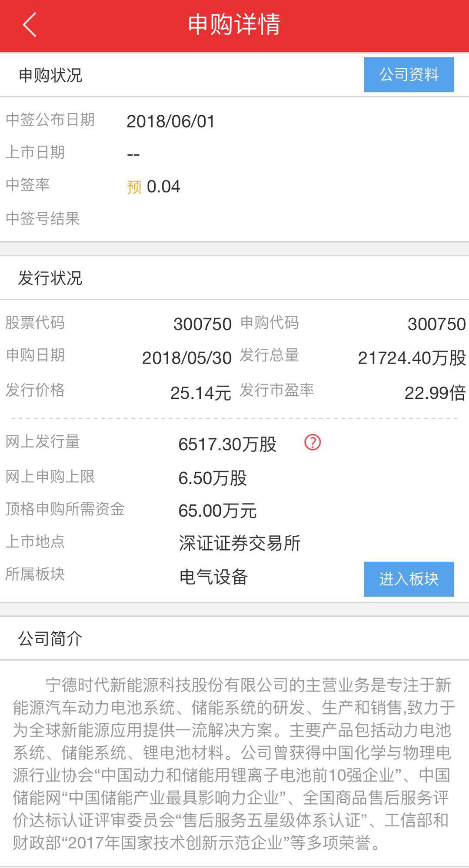Tap the 发行市盈率 label
The image size is (469, 868).
click(x=277, y=390)
